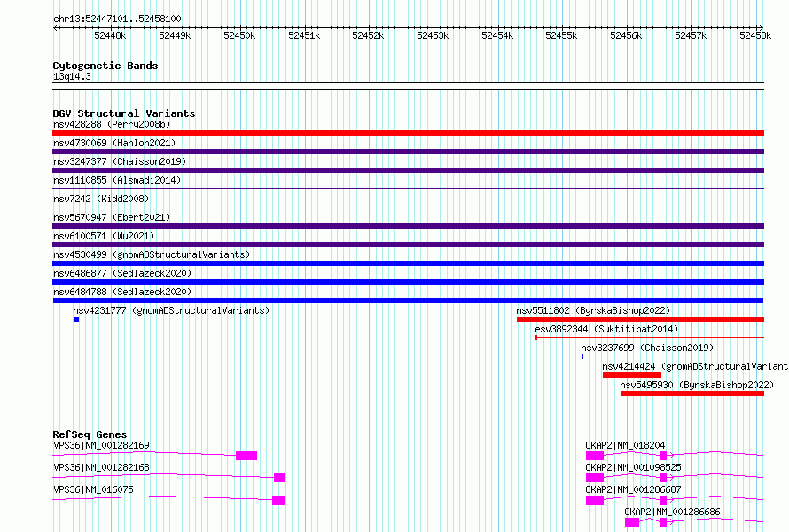
Task: Select the 52448k ruler label
Action: coord(110,35)
